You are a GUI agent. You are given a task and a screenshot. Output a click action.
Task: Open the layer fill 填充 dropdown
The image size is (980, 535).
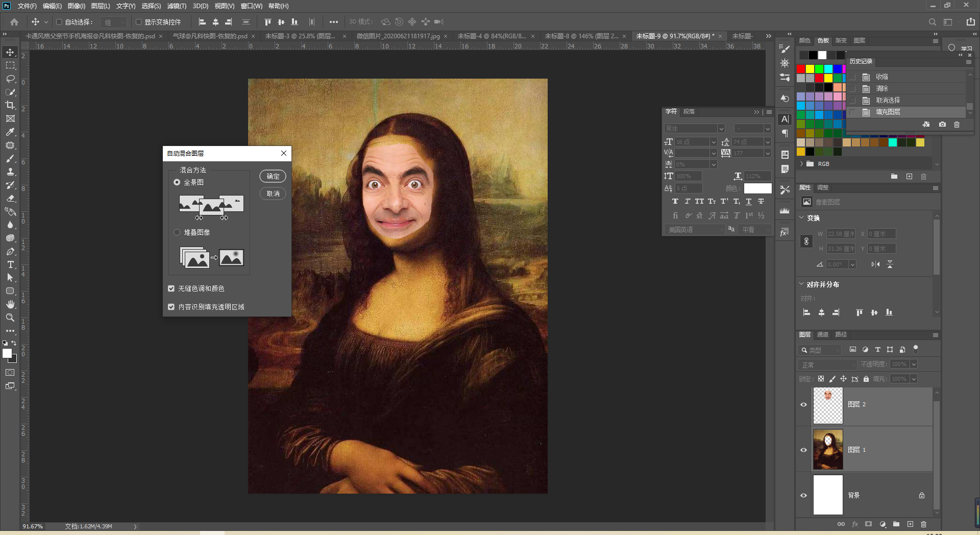[914, 379]
